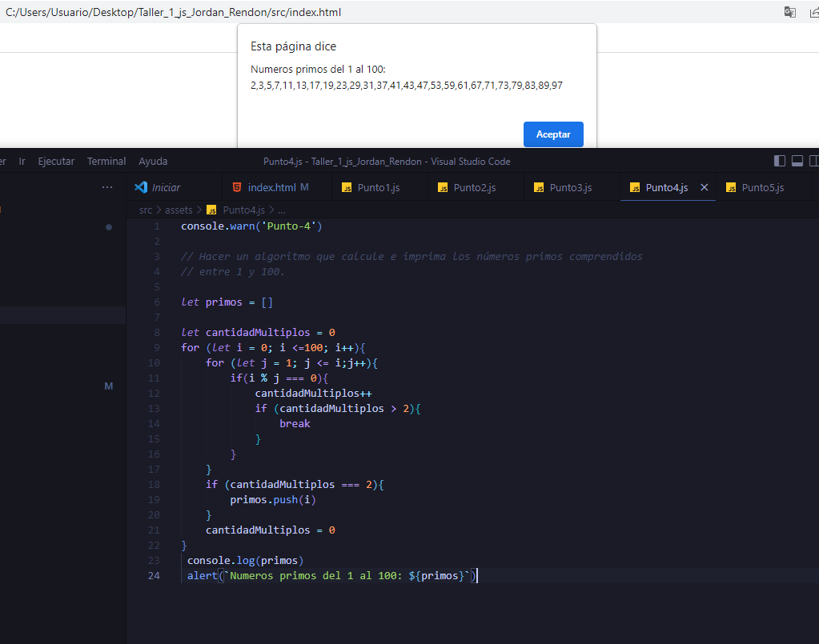Open the sidebar more actions ellipsis

107,187
